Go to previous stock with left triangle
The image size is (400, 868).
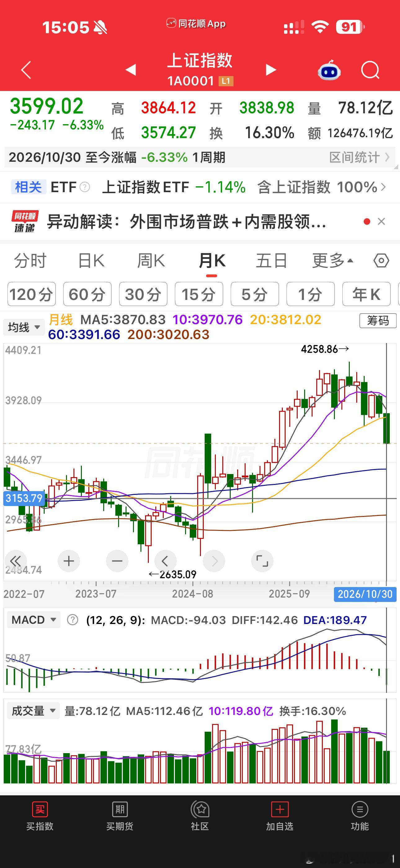point(131,70)
